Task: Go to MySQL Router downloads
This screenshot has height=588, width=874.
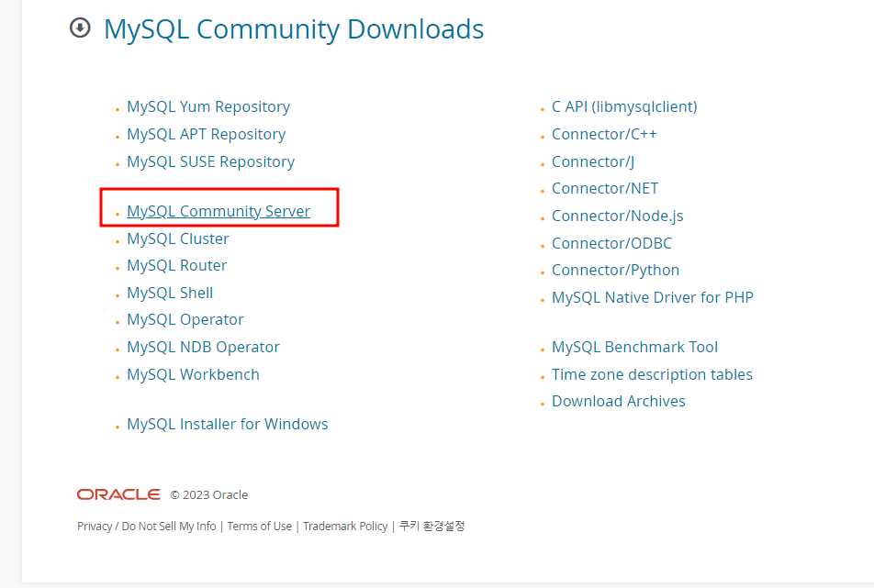Action: tap(176, 265)
